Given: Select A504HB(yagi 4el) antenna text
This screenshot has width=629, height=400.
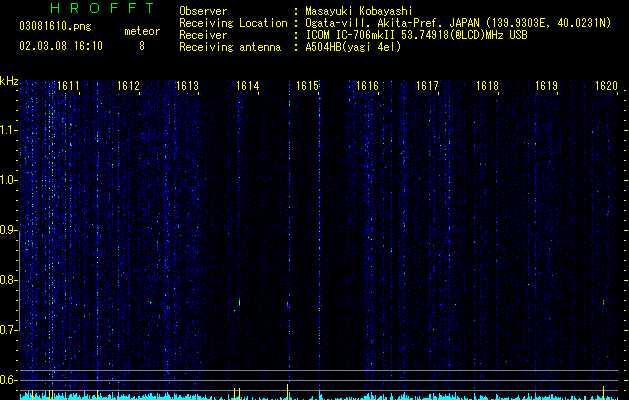Looking at the screenshot, I should 353,47.
